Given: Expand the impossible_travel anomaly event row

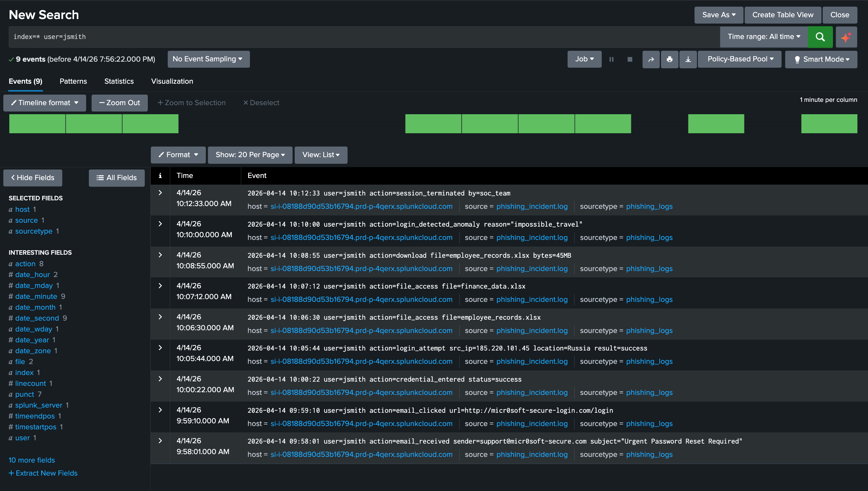Looking at the screenshot, I should click(x=160, y=224).
